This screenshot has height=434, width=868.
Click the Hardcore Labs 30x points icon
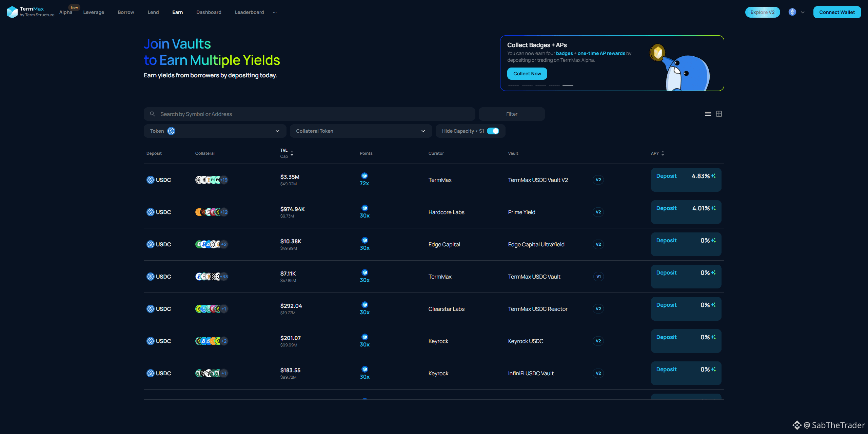(365, 208)
